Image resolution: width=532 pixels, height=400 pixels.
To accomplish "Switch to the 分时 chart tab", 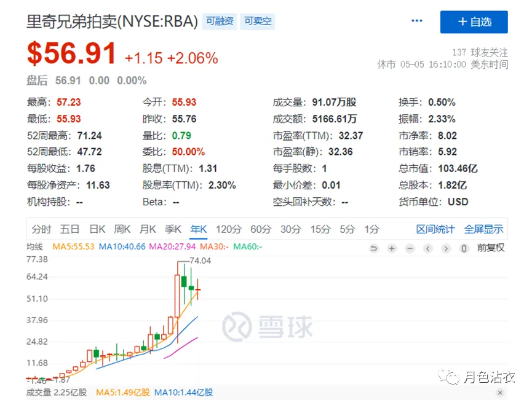I will click(x=41, y=229).
